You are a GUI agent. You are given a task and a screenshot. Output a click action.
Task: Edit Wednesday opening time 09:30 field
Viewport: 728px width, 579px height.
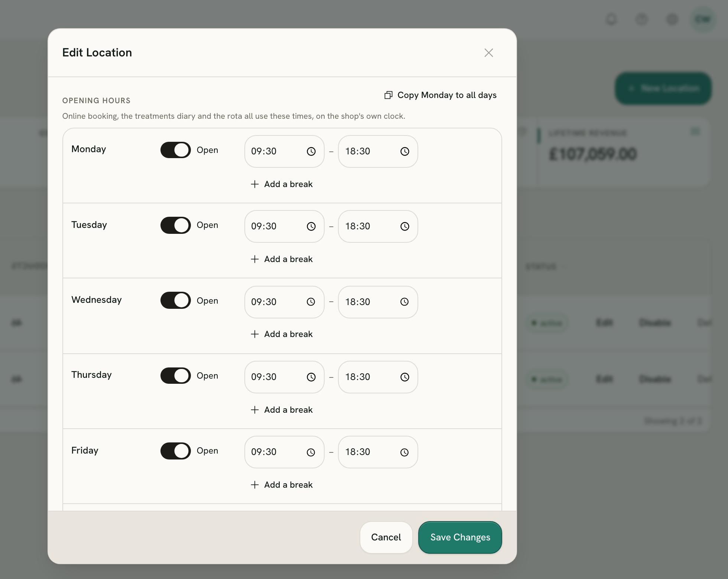point(285,302)
